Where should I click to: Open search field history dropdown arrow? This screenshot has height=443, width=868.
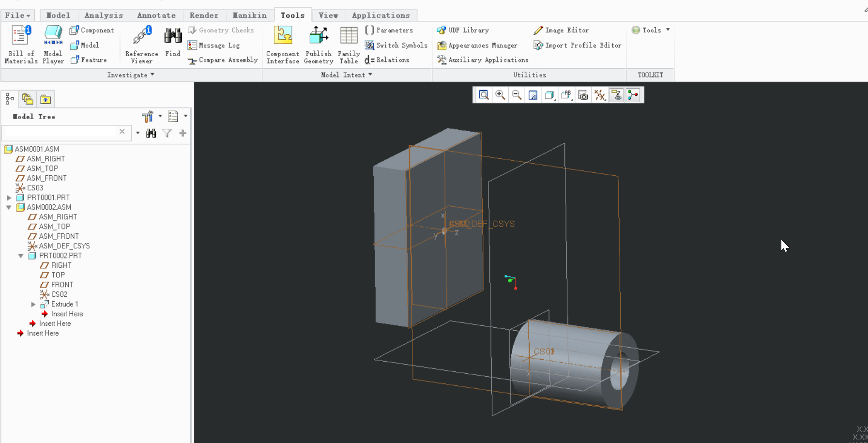point(138,133)
